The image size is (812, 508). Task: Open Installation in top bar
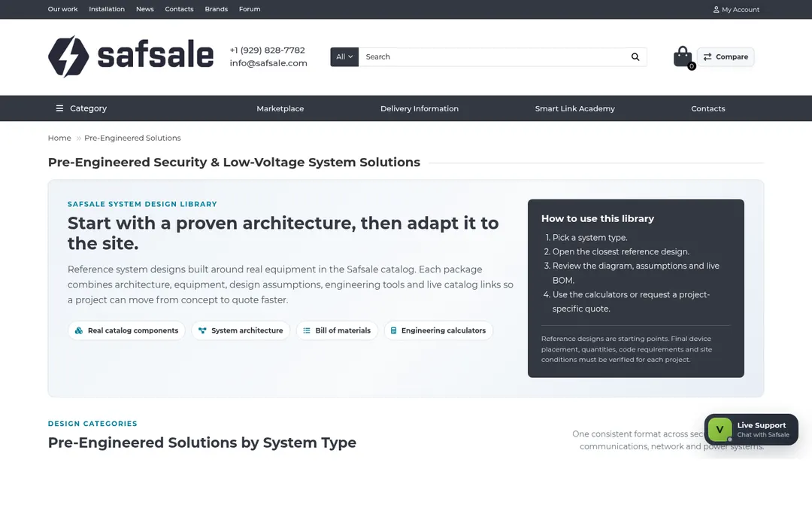(x=107, y=9)
